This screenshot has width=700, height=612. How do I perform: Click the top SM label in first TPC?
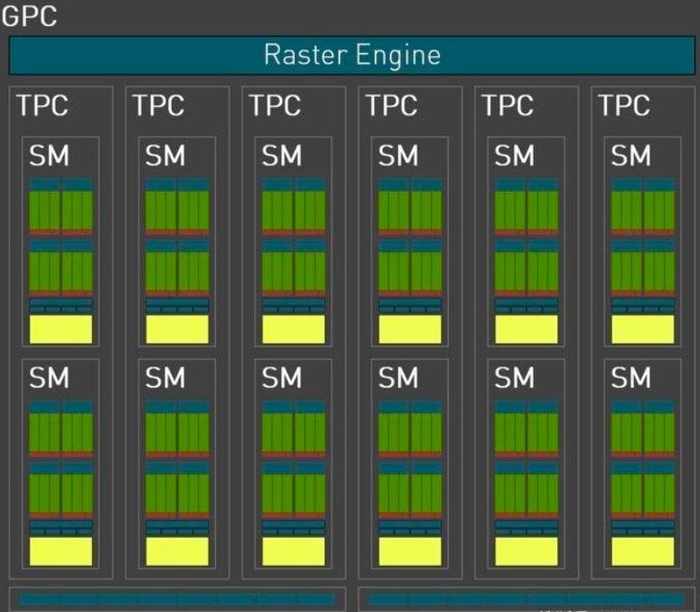(49, 156)
